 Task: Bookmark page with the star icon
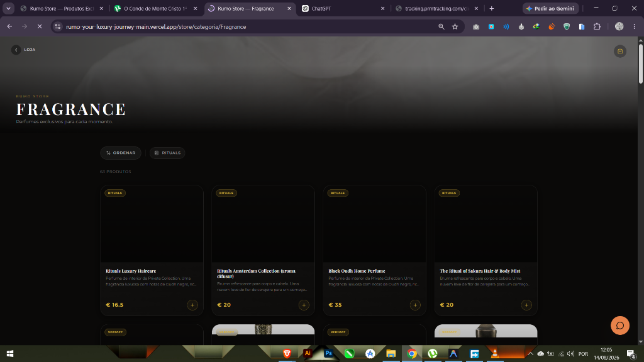455,26
